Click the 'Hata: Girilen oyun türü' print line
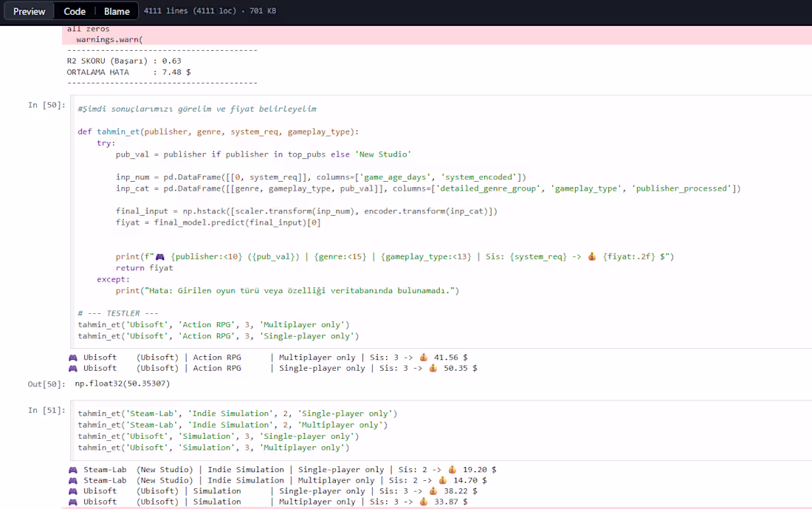The width and height of the screenshot is (812, 509). click(287, 291)
